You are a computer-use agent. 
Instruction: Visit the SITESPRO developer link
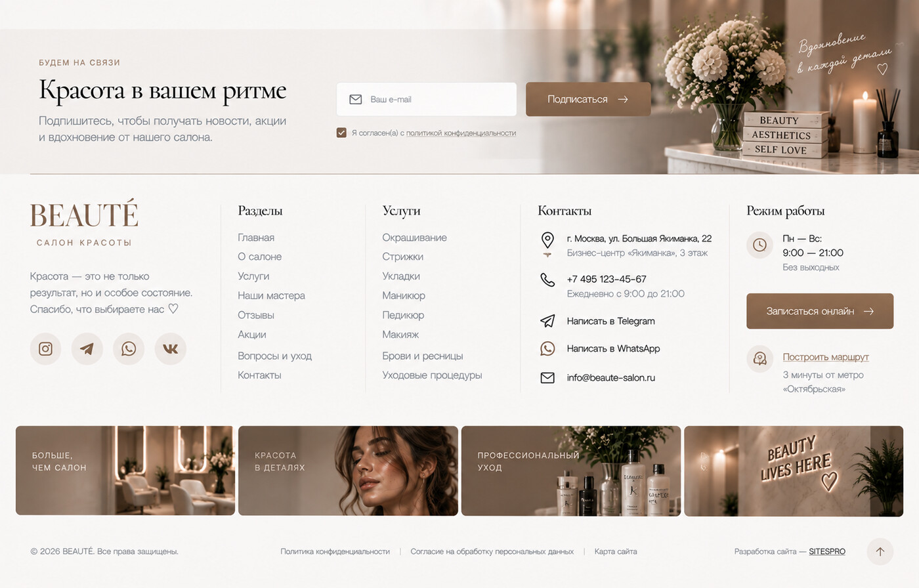827,552
